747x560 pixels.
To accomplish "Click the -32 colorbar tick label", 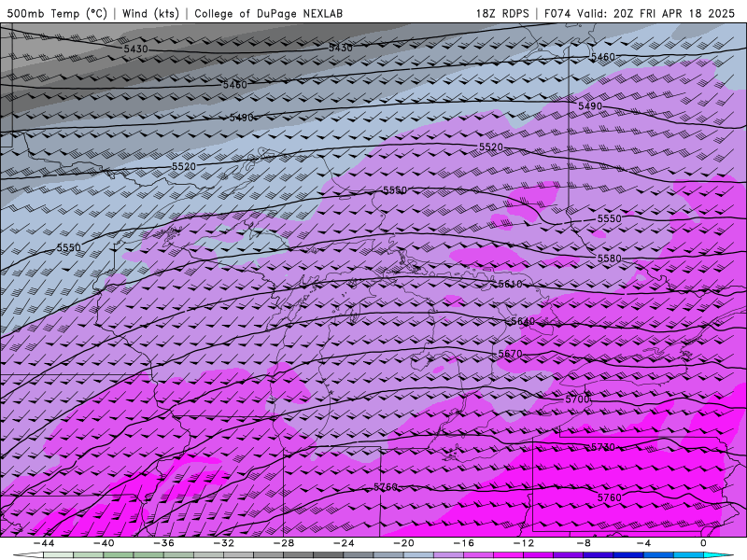I will (x=223, y=543).
